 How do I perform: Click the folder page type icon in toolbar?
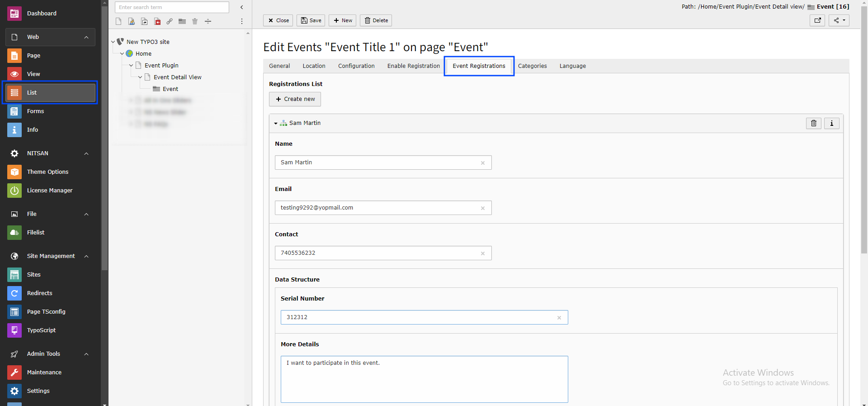pyautogui.click(x=182, y=21)
